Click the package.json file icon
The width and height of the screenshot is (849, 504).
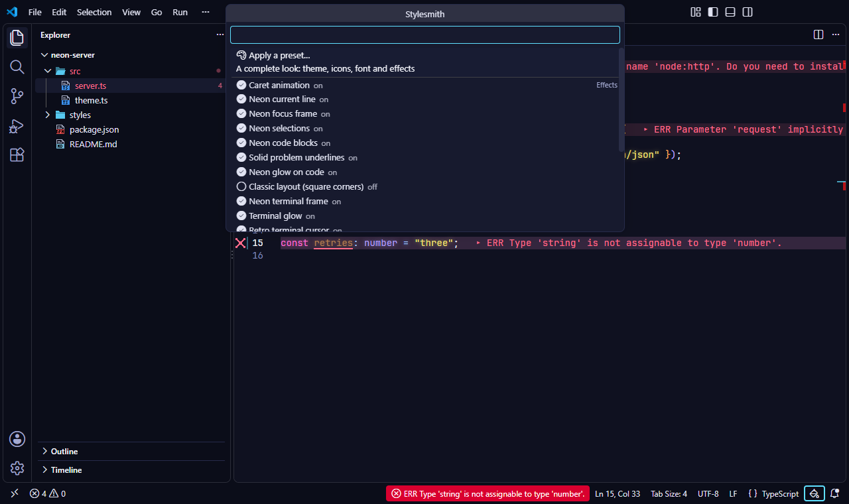pos(60,129)
